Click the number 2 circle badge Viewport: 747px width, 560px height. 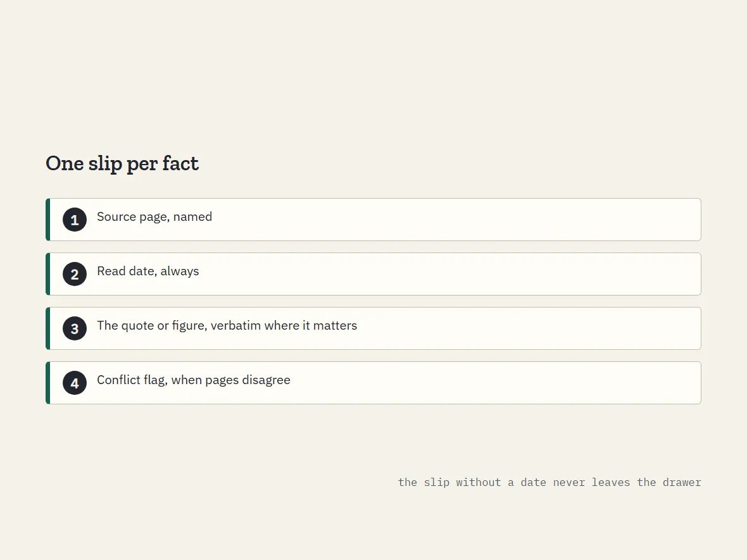tap(75, 274)
